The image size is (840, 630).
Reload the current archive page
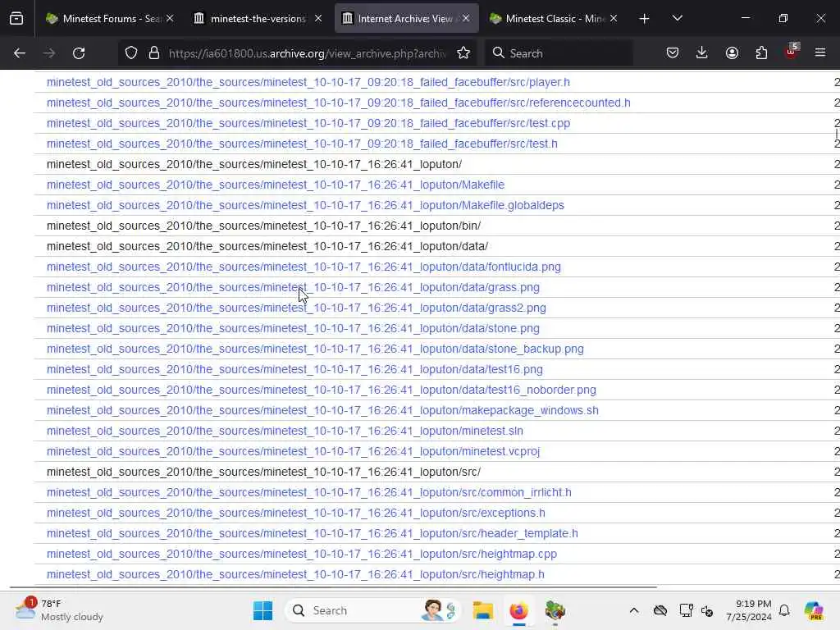click(79, 53)
